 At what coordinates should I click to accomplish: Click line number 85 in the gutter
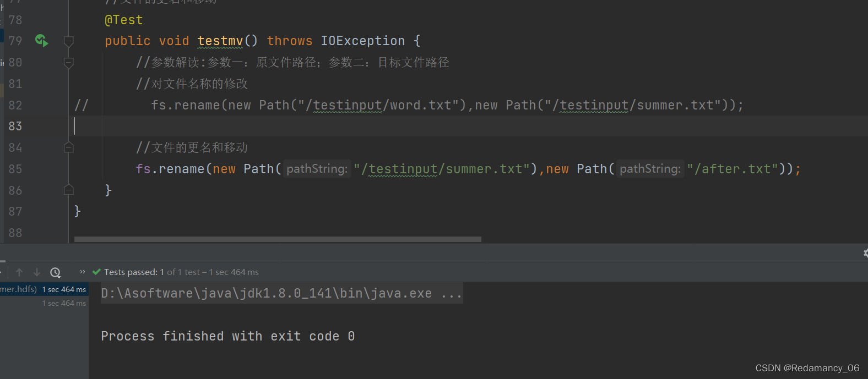coord(15,169)
